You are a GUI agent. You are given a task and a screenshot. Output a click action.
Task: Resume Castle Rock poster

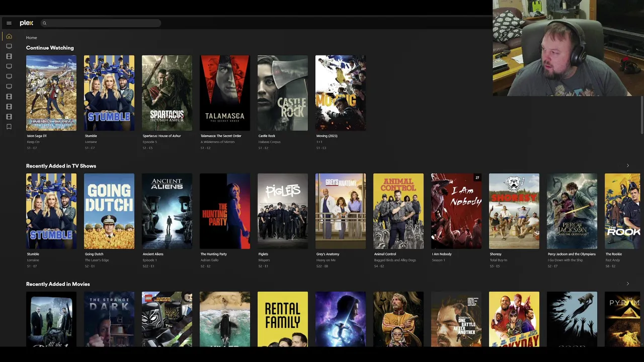click(283, 93)
